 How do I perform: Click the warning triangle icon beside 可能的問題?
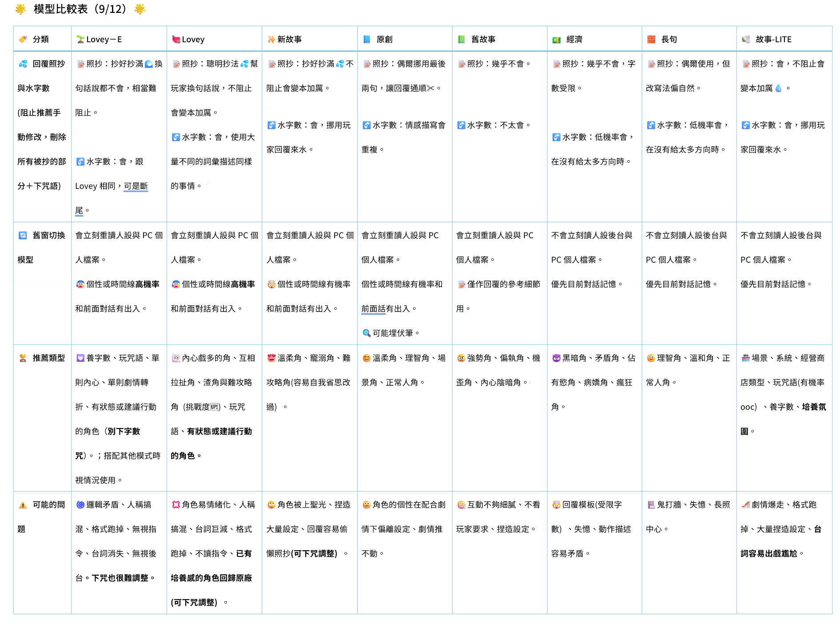[23, 505]
